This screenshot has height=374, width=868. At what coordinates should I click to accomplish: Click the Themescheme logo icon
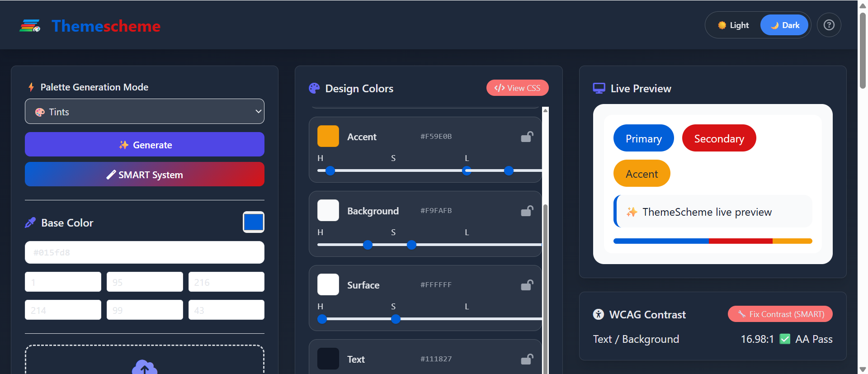pos(30,26)
